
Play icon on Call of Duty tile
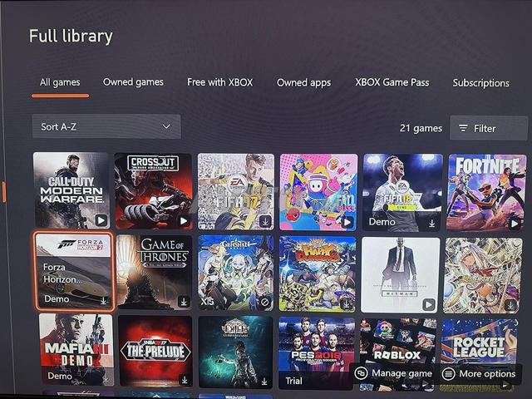point(101,220)
